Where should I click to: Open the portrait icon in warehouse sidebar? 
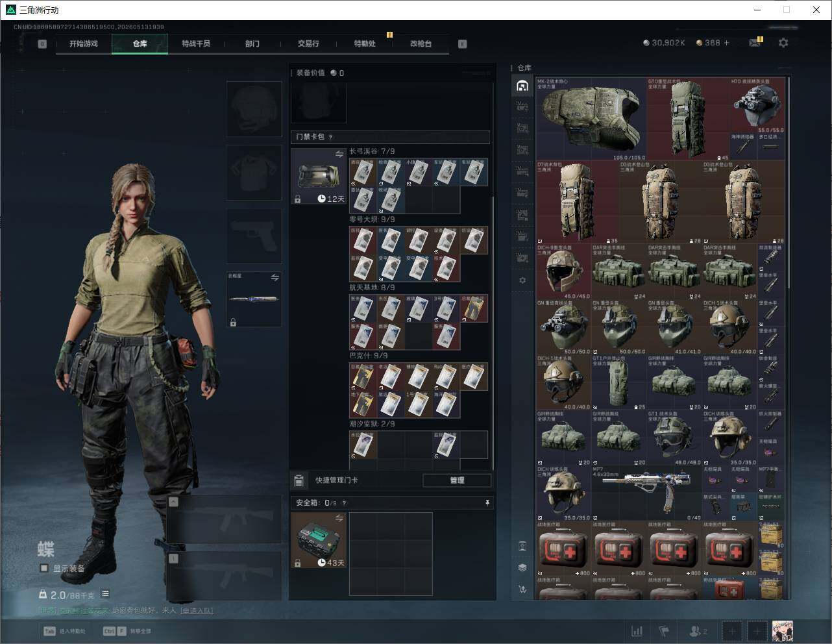coord(522,546)
